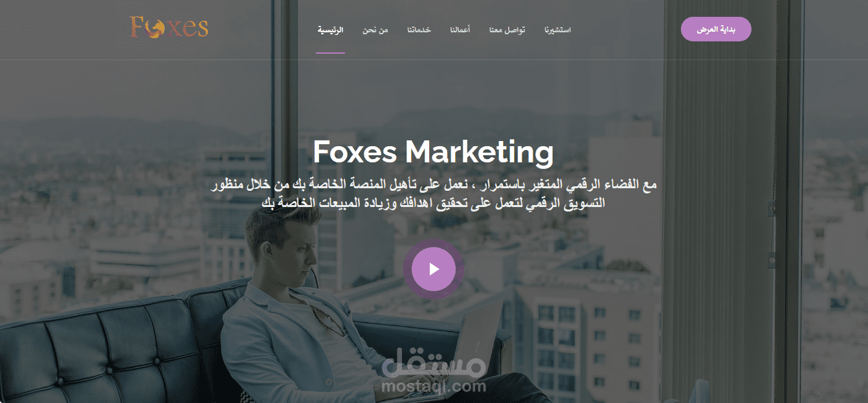Click the مستقل watermark logo
This screenshot has width=868, height=403.
(434, 365)
